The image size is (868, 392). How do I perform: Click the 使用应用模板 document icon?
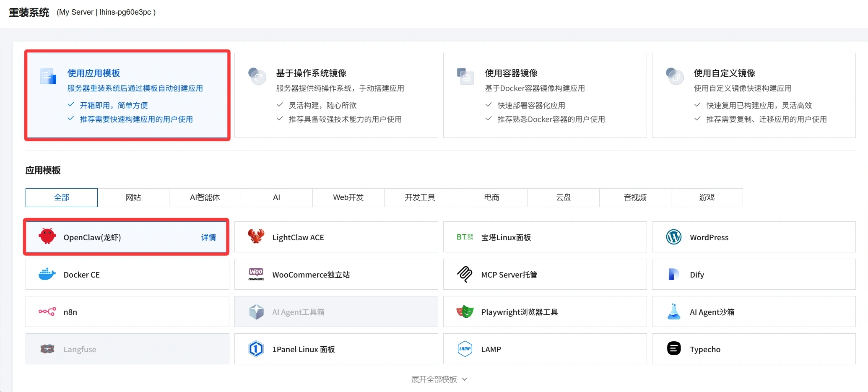48,76
